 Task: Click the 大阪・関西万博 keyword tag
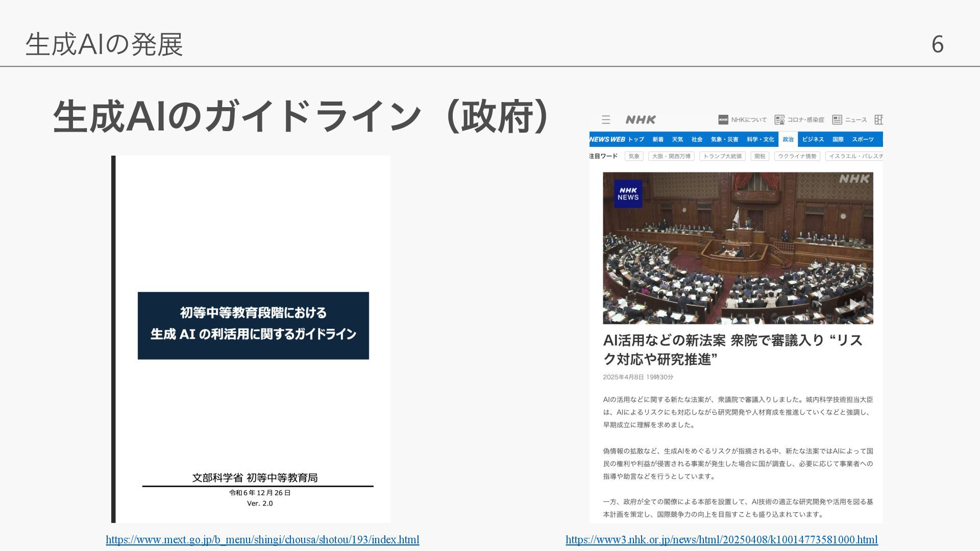[x=671, y=156]
